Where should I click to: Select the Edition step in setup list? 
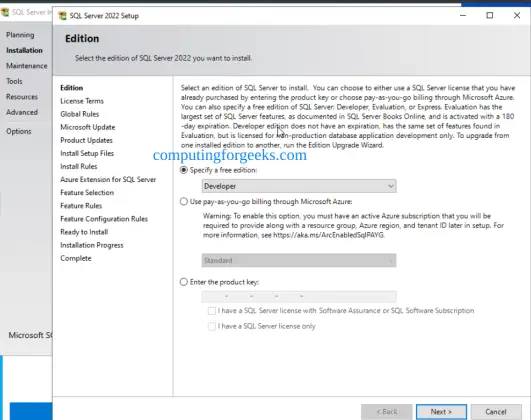tap(71, 88)
